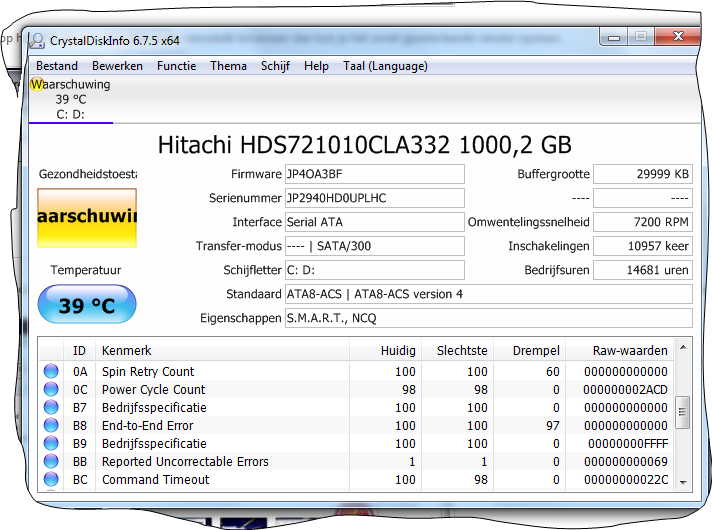Click the Slechtste column header

pyautogui.click(x=458, y=351)
